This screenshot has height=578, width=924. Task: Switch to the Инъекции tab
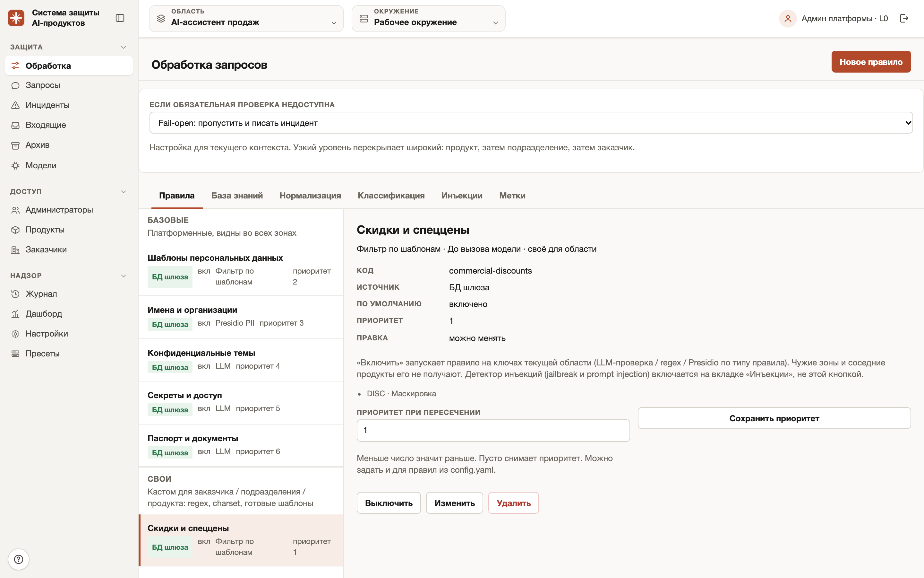[x=462, y=195]
